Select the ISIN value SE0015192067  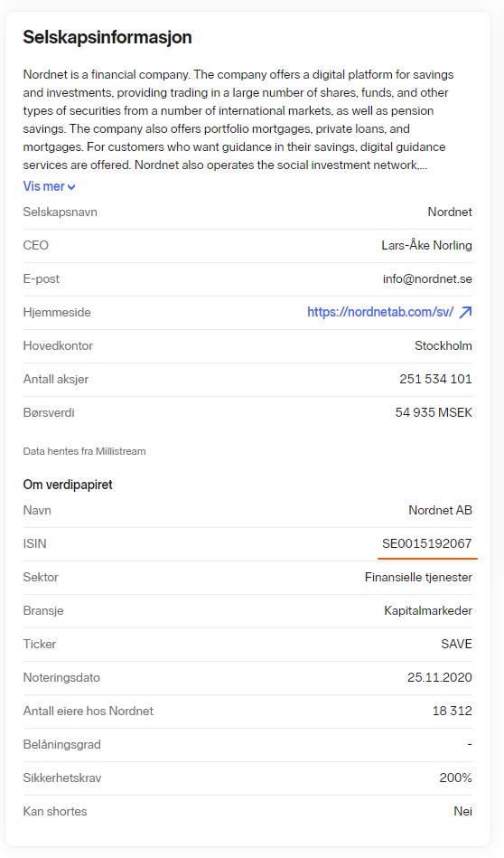click(427, 543)
